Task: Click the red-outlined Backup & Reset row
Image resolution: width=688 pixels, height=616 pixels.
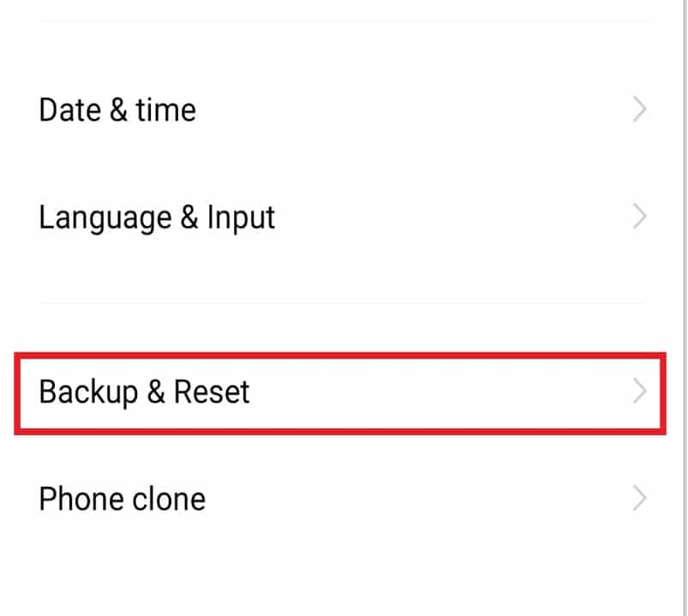Action: pyautogui.click(x=340, y=393)
